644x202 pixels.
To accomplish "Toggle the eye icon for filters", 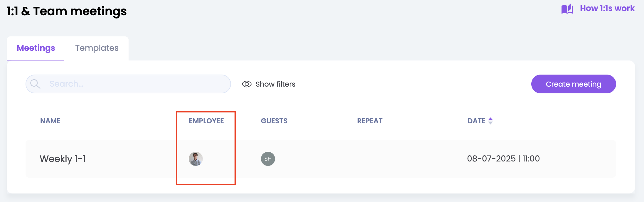I will pyautogui.click(x=247, y=84).
